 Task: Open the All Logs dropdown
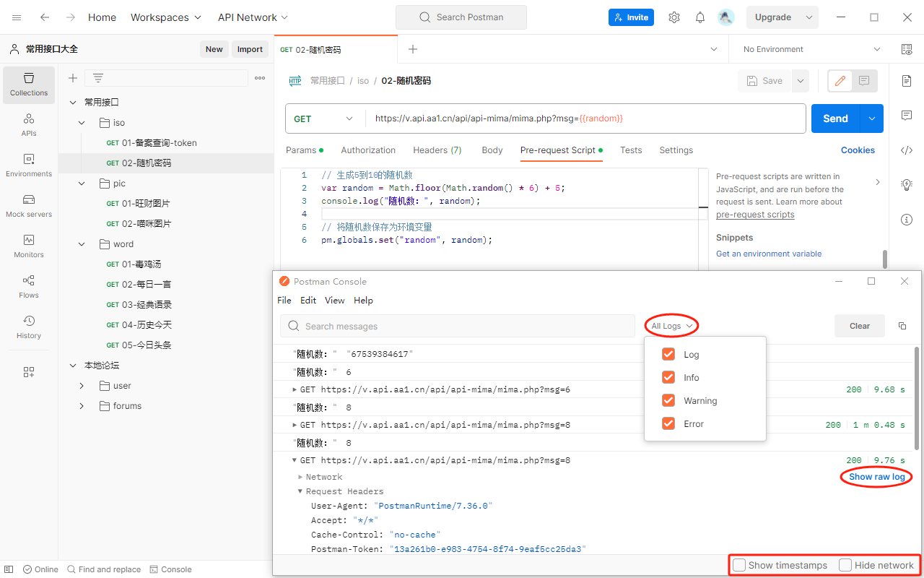click(x=672, y=326)
